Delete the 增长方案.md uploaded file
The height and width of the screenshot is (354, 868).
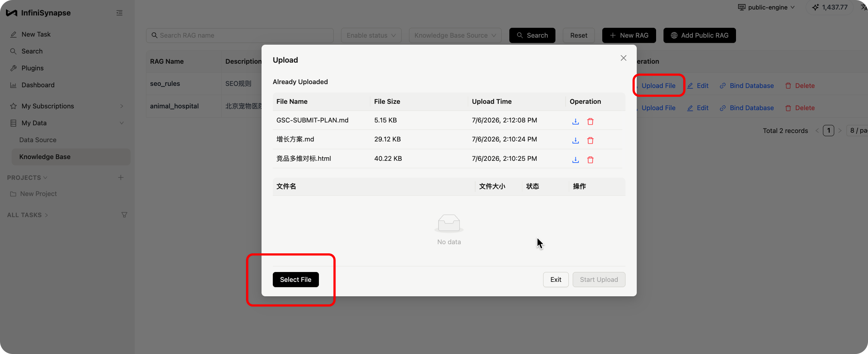point(590,140)
